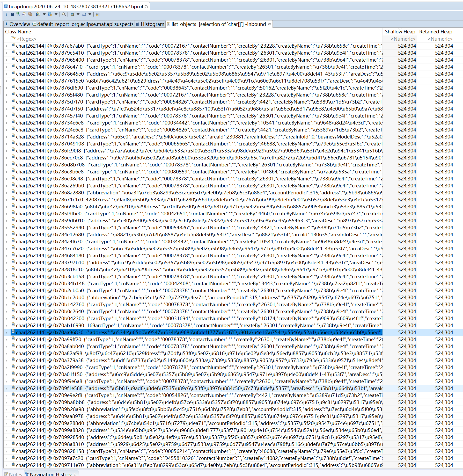Click Retained Heap Numeric filter field
Image resolution: width=463 pixels, height=476 pixels.
coord(440,39)
